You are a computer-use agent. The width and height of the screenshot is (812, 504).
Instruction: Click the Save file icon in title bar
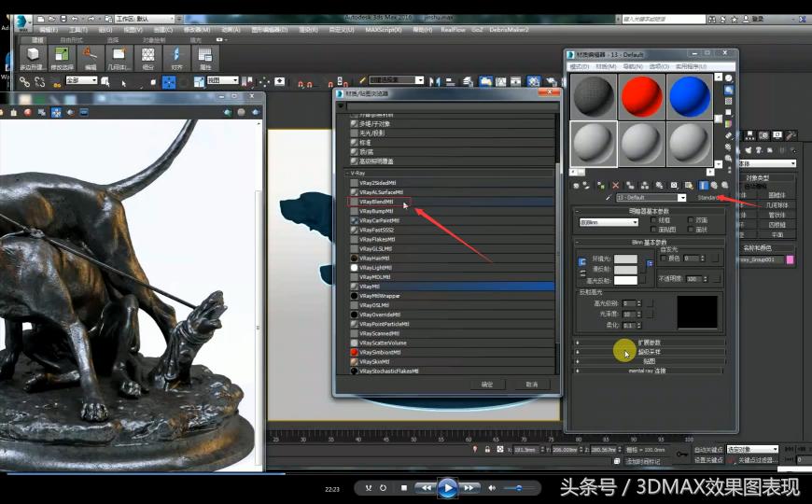pyautogui.click(x=63, y=19)
